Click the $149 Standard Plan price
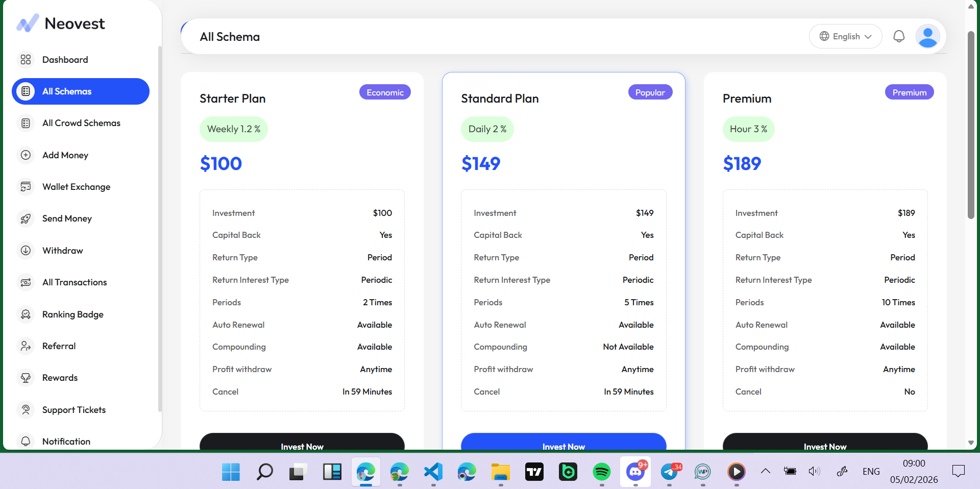Screen dimensions: 980x489 pos(481,163)
